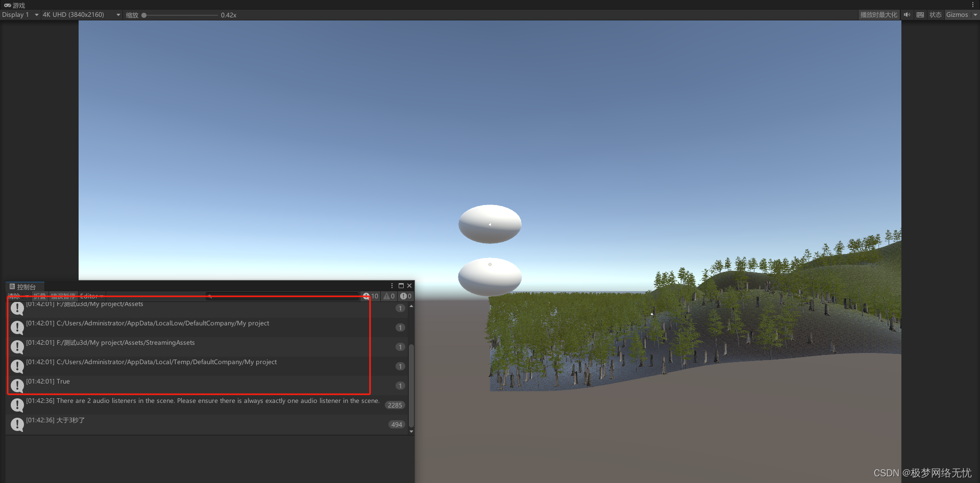
Task: Click the Console scroll down arrow
Action: [411, 431]
